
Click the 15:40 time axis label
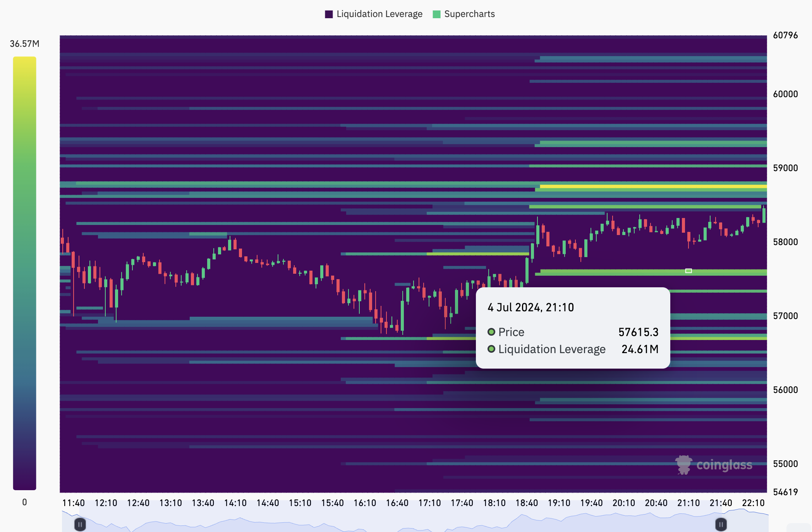pyautogui.click(x=333, y=503)
